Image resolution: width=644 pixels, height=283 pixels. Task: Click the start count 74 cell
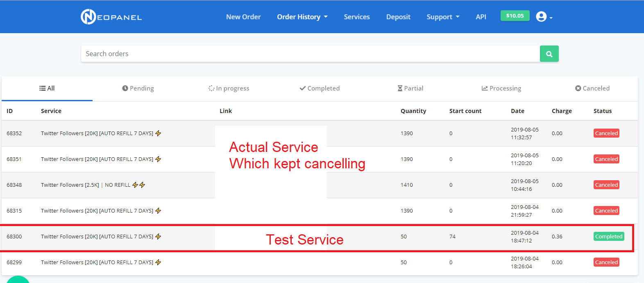tap(452, 237)
